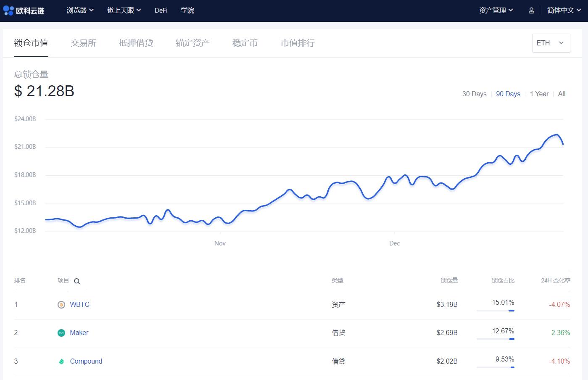Click the WBTC token icon

[x=61, y=304]
